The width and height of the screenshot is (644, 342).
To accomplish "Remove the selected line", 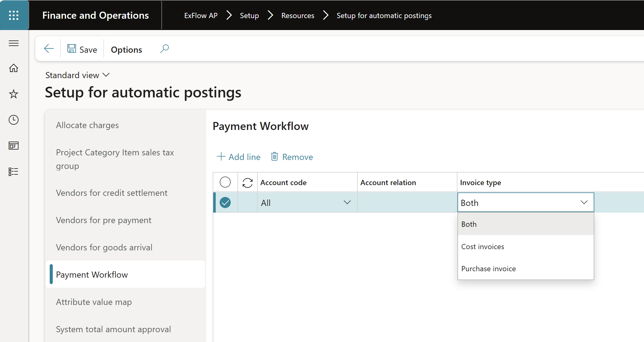I will coord(292,157).
